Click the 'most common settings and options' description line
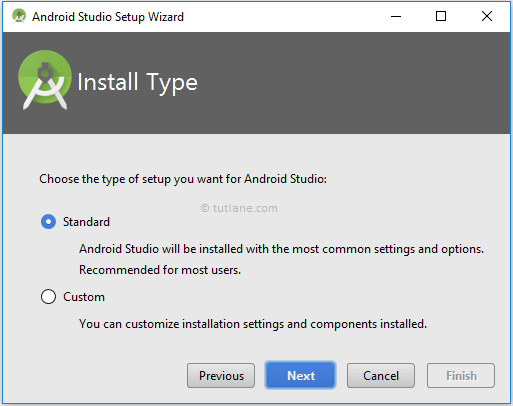The height and width of the screenshot is (406, 513). tap(281, 249)
